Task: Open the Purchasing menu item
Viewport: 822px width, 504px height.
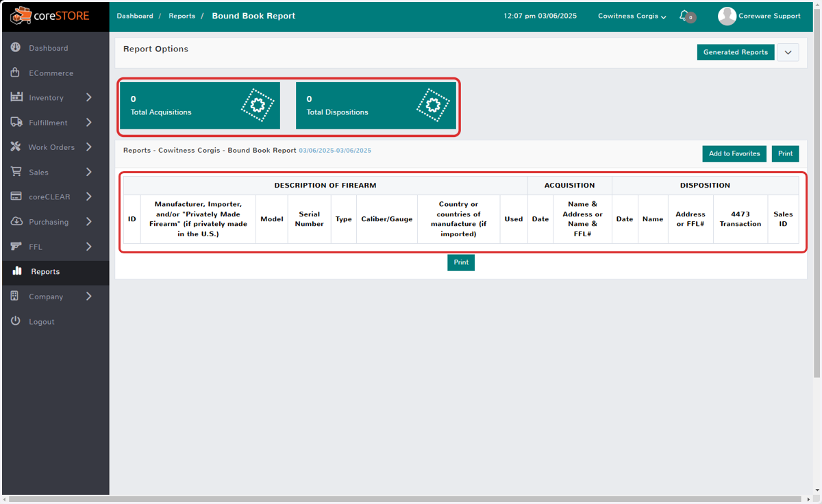Action: (x=55, y=221)
